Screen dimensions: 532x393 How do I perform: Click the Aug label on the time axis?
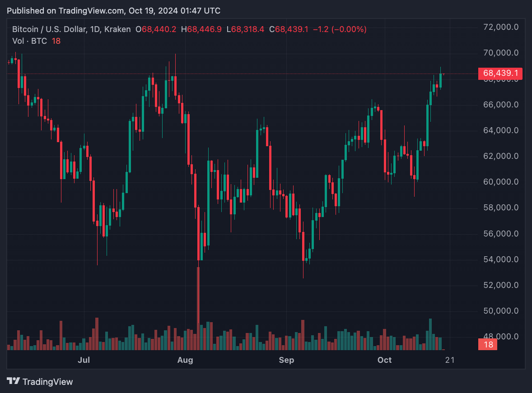click(185, 360)
